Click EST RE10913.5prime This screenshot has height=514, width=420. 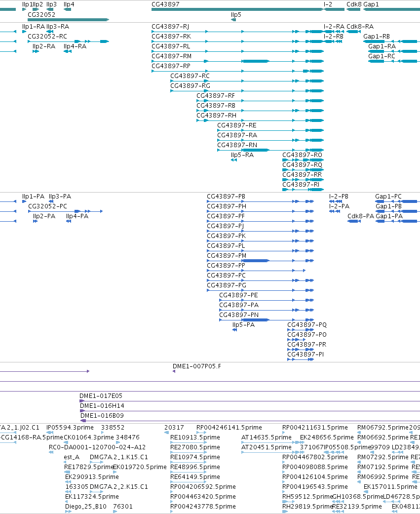coord(188,442)
